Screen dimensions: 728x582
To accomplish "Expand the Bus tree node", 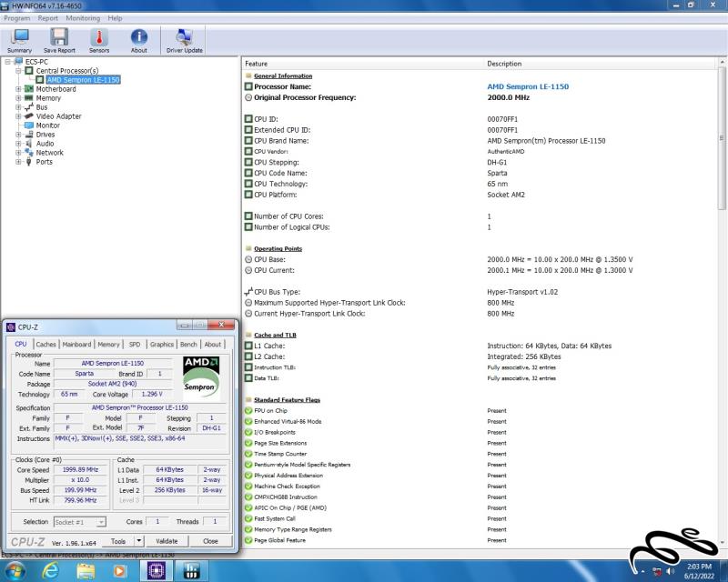I will coord(18,107).
